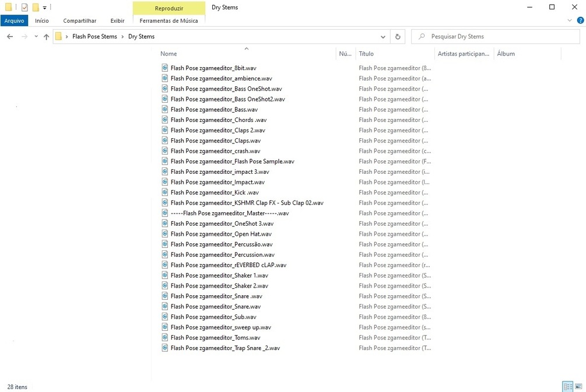The height and width of the screenshot is (392, 586).
Task: Go up one folder level
Action: coord(46,37)
